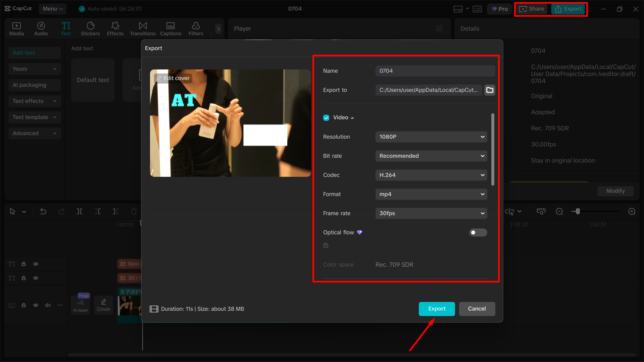The width and height of the screenshot is (644, 362).
Task: Hide the top text track with its eye icon
Action: tap(36, 264)
